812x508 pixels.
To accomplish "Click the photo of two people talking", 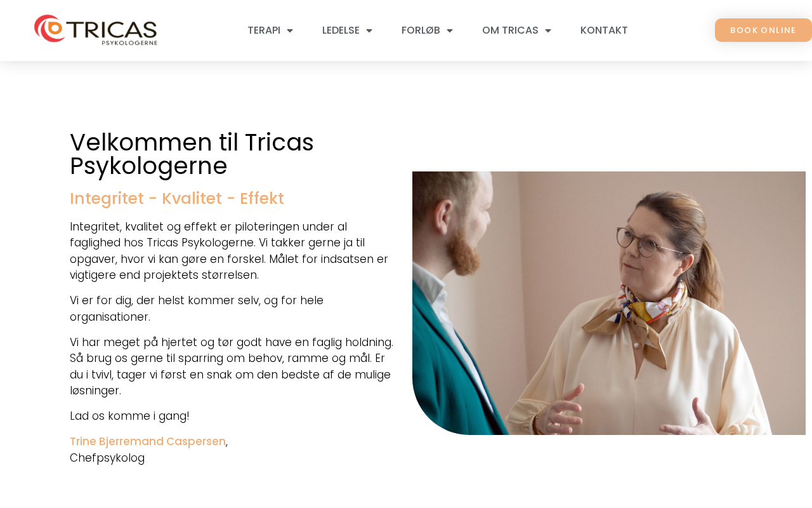I will click(609, 303).
